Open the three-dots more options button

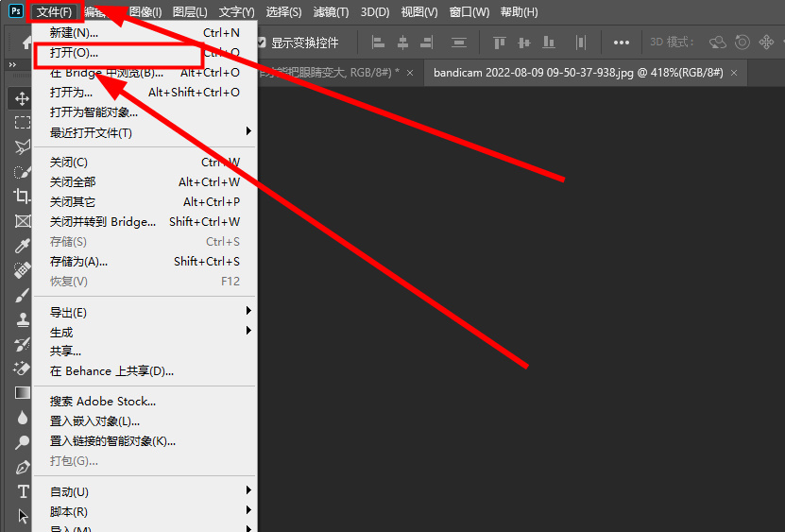click(621, 43)
